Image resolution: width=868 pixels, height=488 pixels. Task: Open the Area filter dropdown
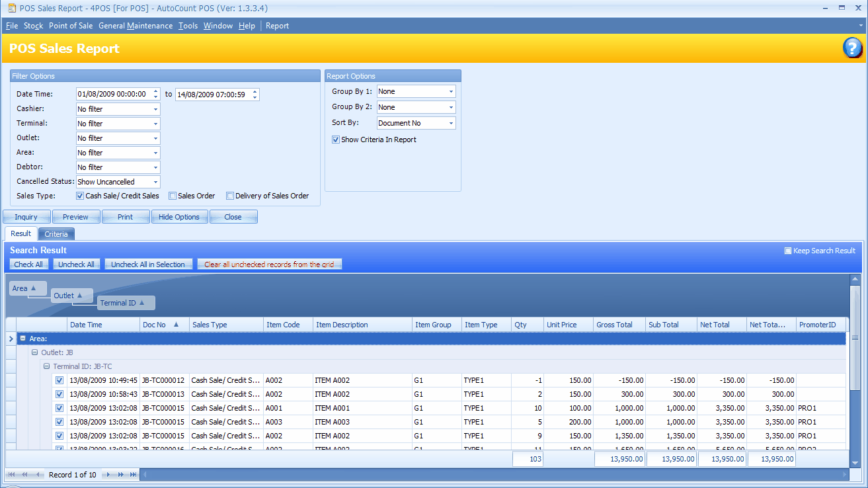(156, 153)
